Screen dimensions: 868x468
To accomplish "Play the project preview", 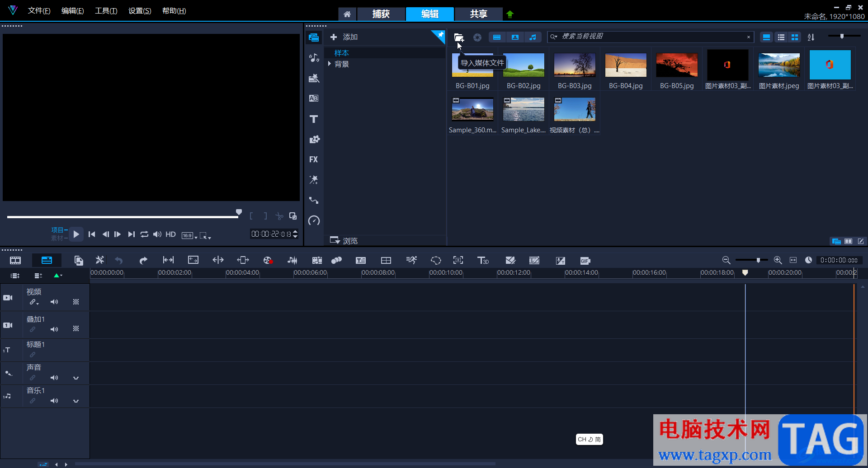I will (76, 234).
